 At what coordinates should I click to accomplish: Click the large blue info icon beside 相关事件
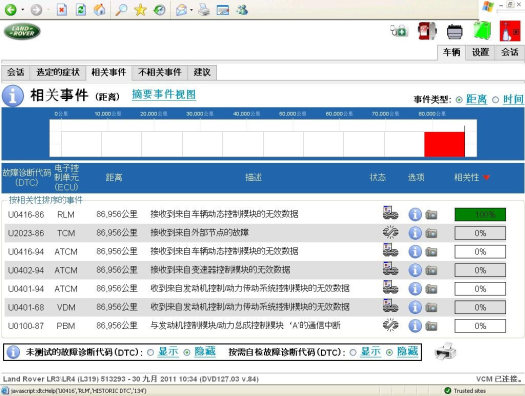pyautogui.click(x=13, y=96)
